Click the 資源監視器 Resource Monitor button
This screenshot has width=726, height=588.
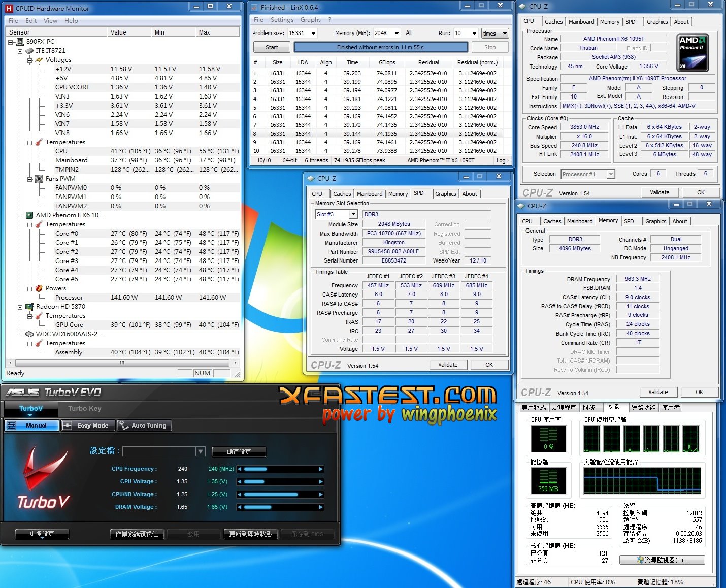(x=662, y=560)
